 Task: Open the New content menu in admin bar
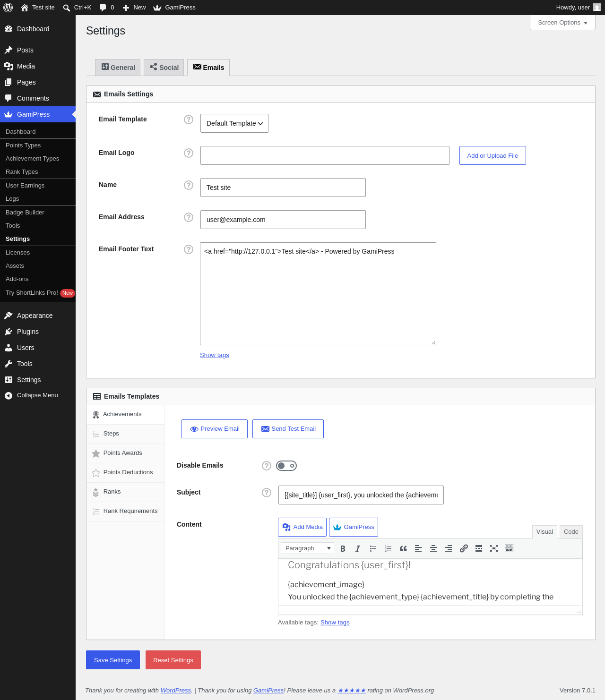[x=134, y=8]
